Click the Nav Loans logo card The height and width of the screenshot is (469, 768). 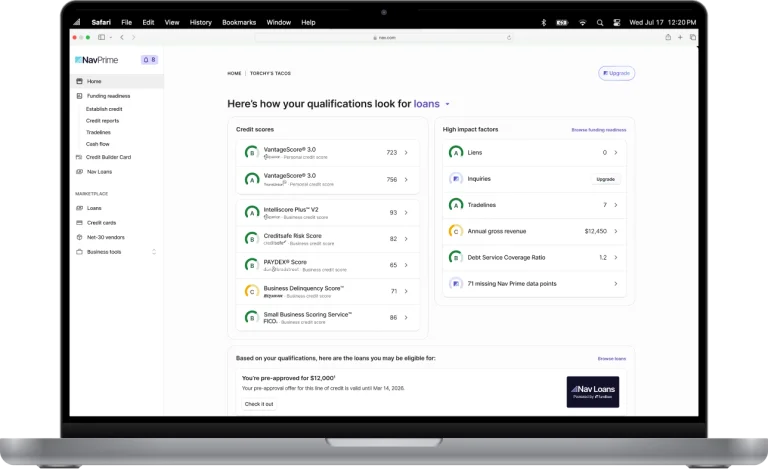tap(593, 392)
